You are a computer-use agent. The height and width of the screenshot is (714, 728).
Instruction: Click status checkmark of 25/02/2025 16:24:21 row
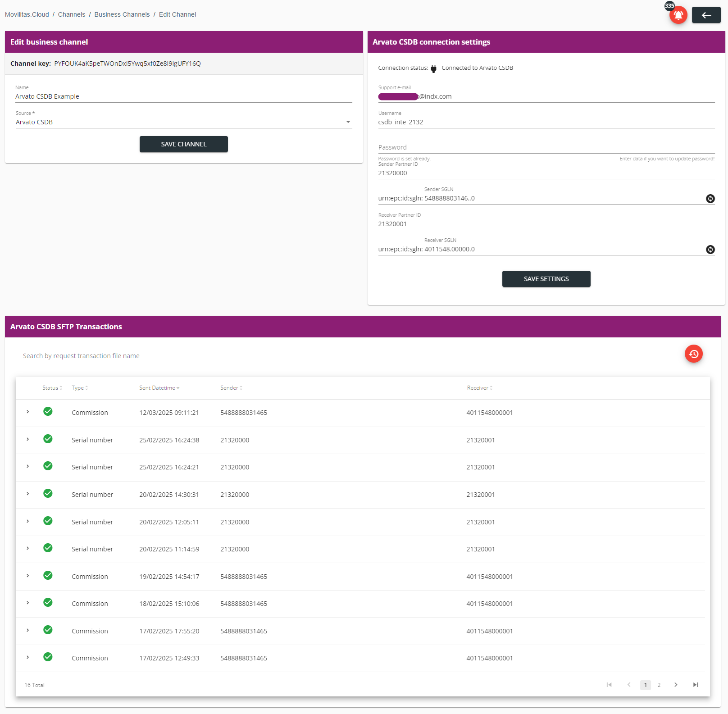(48, 466)
